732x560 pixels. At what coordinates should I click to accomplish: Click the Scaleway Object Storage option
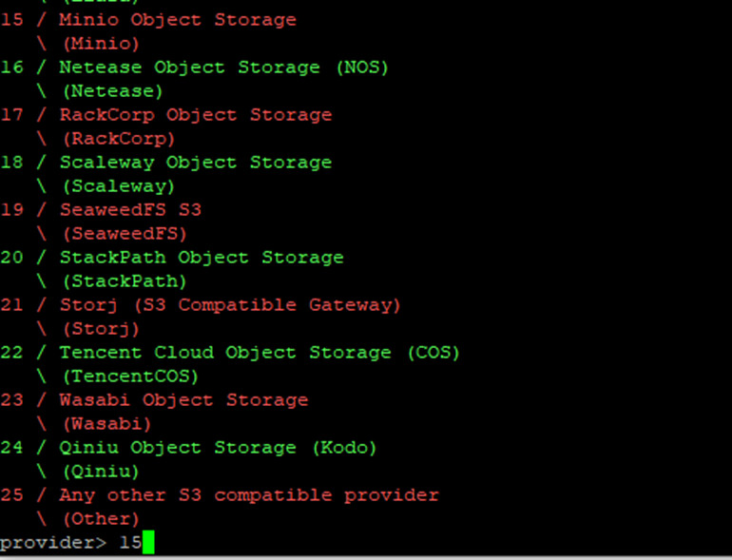pos(195,163)
